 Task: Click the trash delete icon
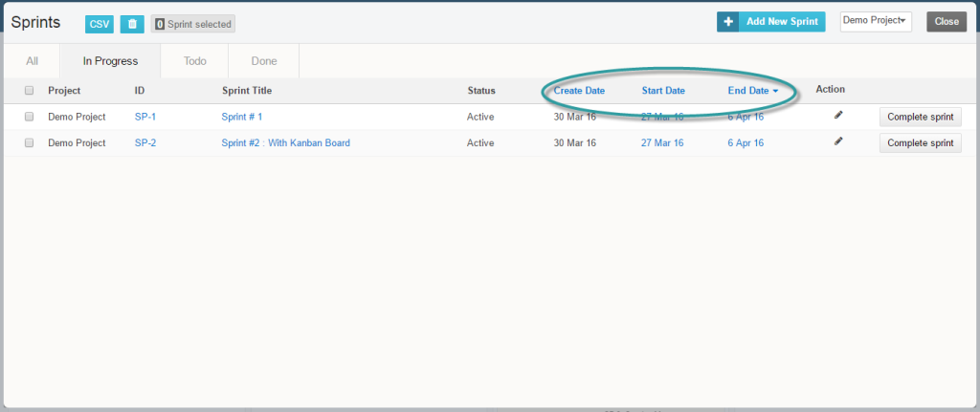pos(132,24)
